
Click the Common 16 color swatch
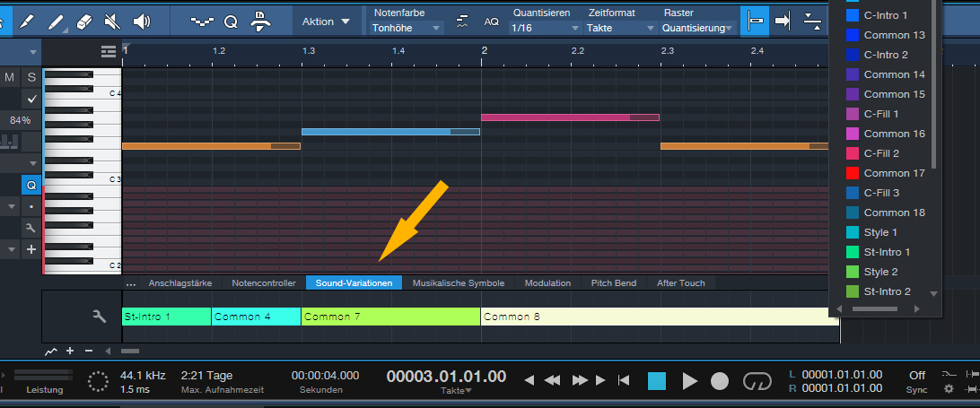(853, 134)
